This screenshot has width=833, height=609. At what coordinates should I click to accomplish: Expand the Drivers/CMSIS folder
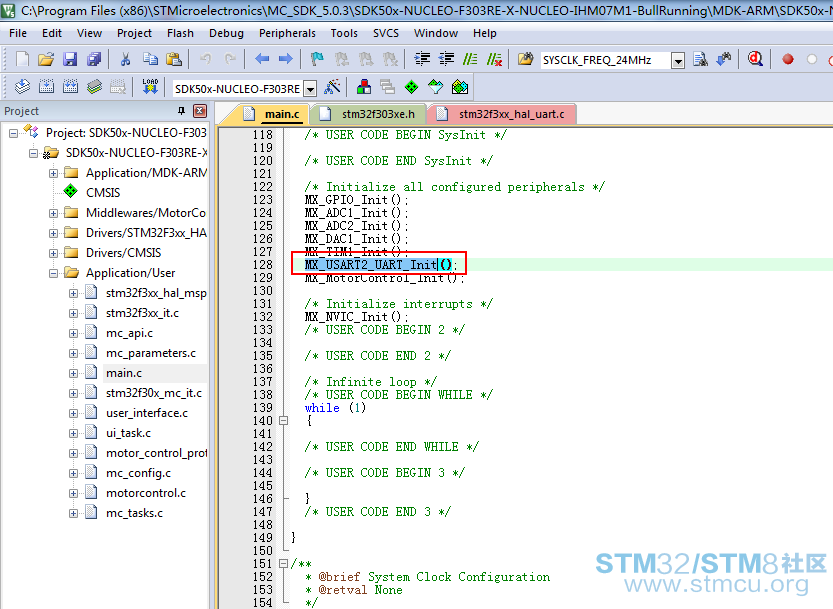(x=53, y=253)
